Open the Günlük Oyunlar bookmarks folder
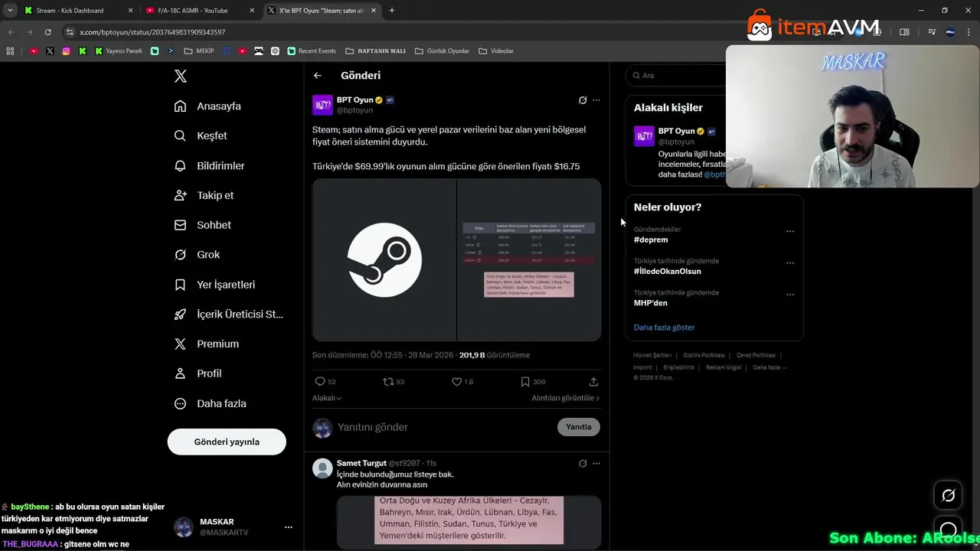Screen dimensions: 980x551 point(442,51)
